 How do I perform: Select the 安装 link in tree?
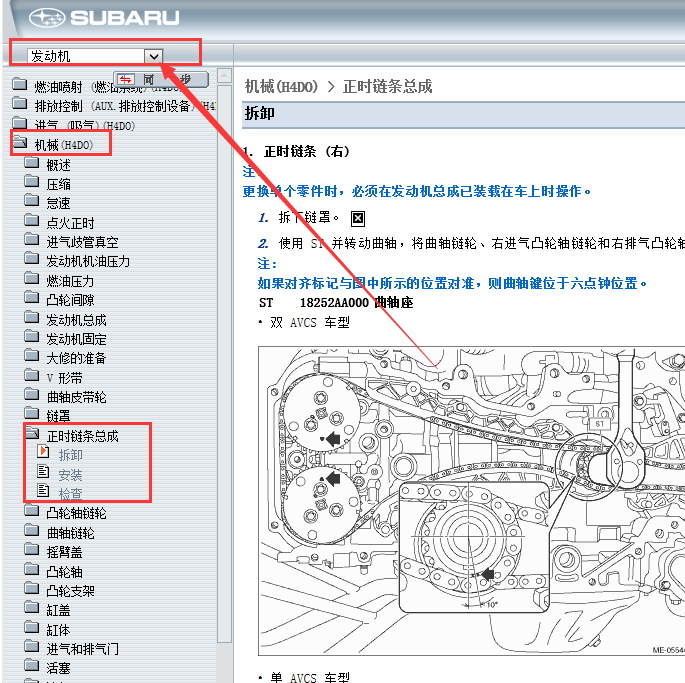[70, 475]
